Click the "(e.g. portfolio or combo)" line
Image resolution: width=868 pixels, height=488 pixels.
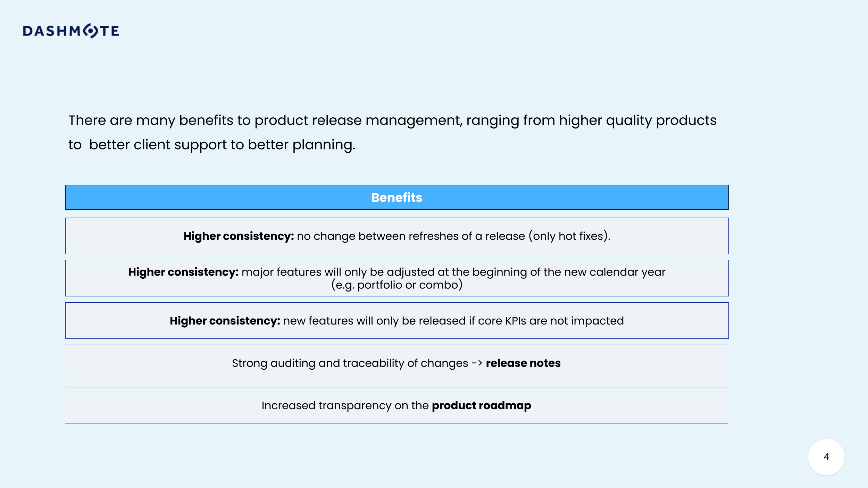pyautogui.click(x=397, y=285)
